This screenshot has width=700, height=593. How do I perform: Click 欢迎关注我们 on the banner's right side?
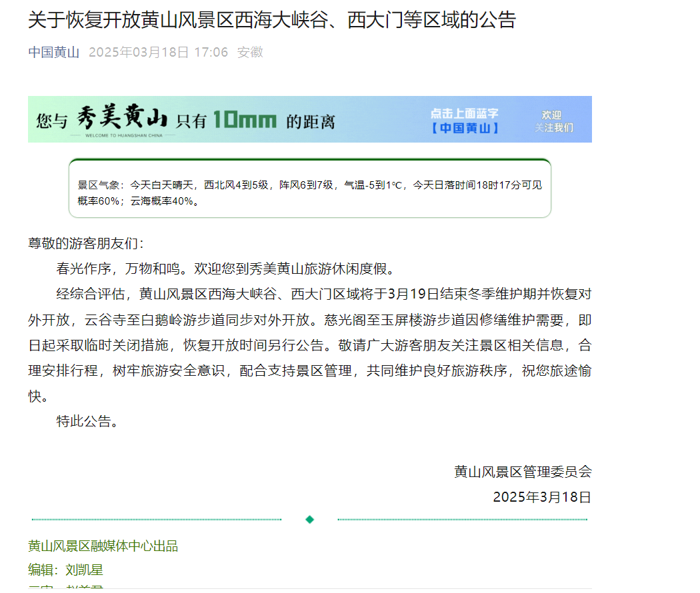553,121
